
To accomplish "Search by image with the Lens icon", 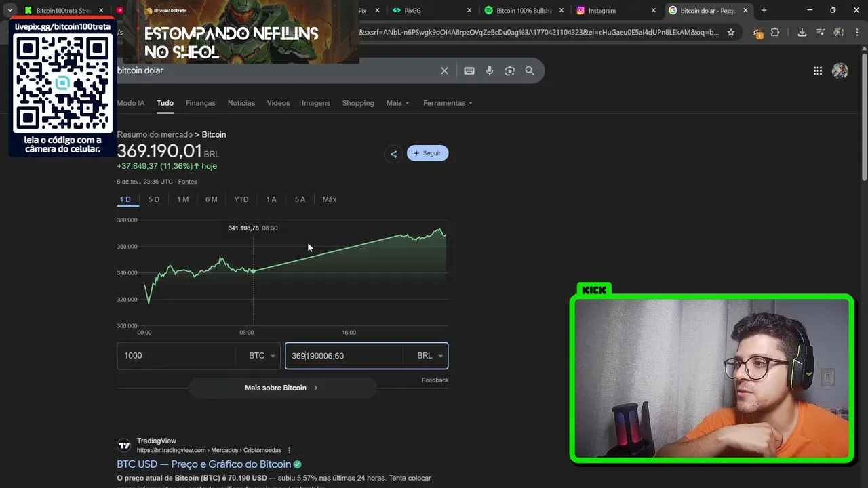I will [510, 70].
